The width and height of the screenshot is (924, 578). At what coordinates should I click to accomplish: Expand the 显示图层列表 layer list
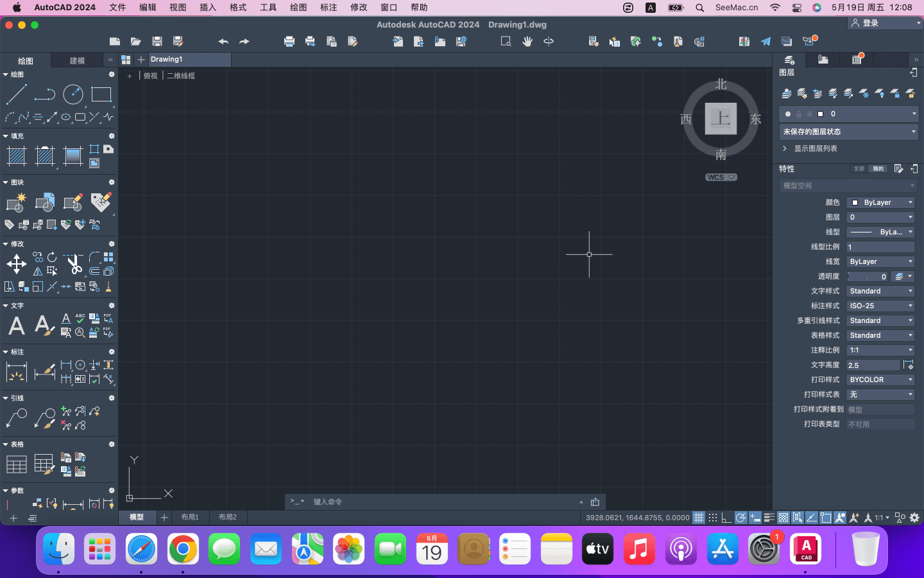815,148
